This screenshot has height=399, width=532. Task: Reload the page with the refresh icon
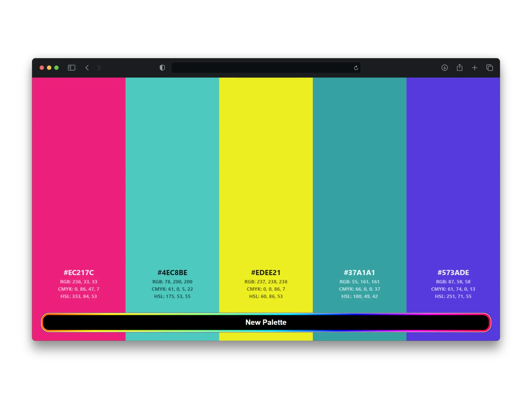point(356,68)
